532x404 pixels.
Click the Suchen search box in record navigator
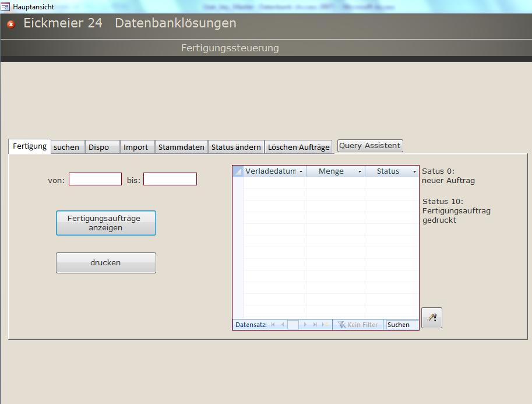(x=401, y=325)
